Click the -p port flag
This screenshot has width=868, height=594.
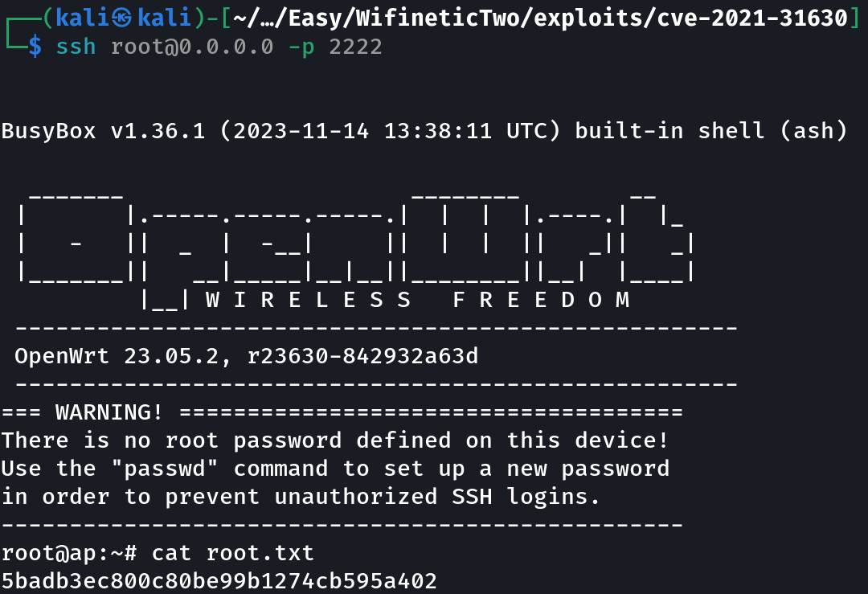301,47
